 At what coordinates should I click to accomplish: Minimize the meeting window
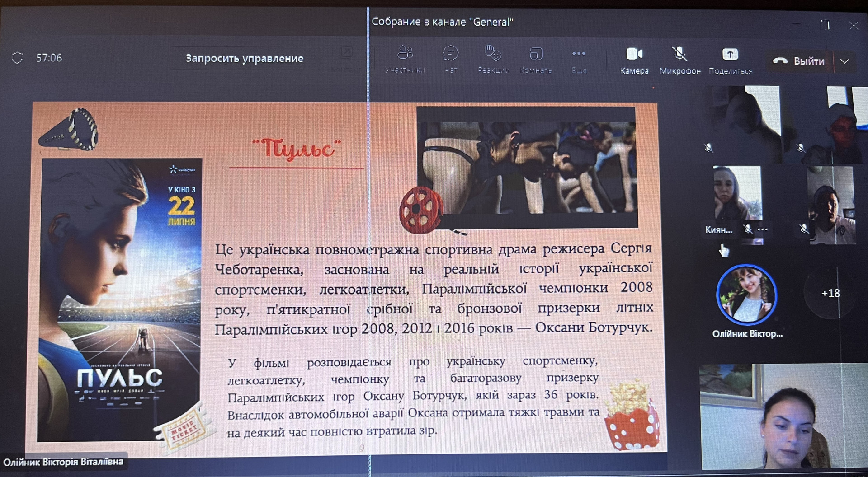(797, 24)
